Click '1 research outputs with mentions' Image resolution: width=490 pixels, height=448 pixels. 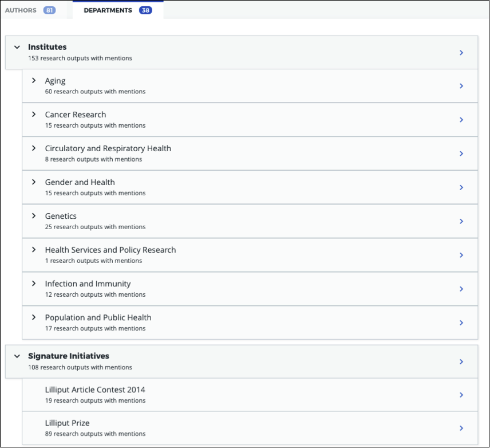click(x=93, y=261)
